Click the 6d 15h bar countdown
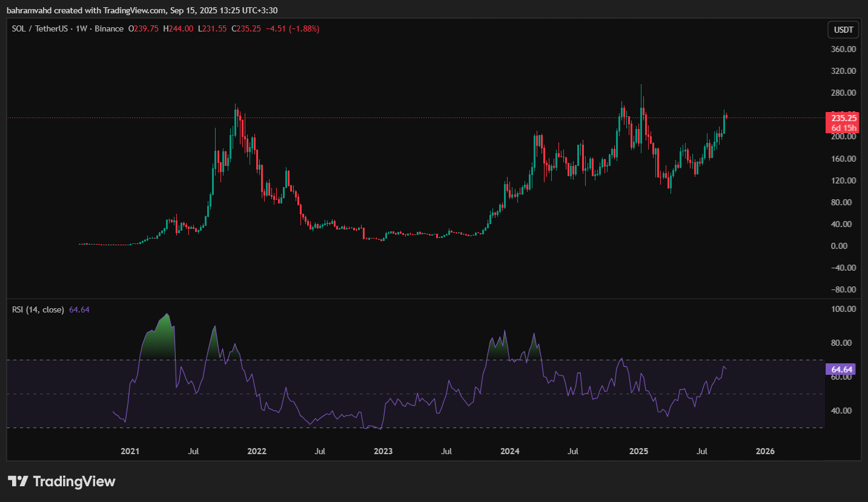Screen dimensions: 868x502 tap(843, 128)
